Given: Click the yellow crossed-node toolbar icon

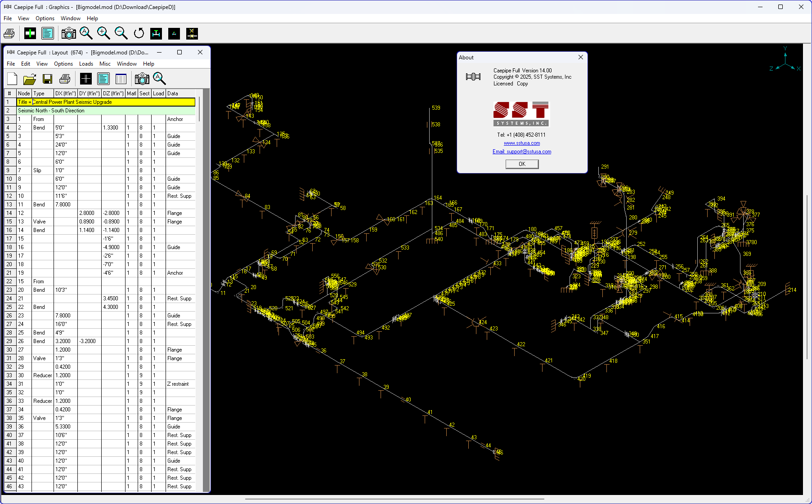Looking at the screenshot, I should (x=192, y=34).
